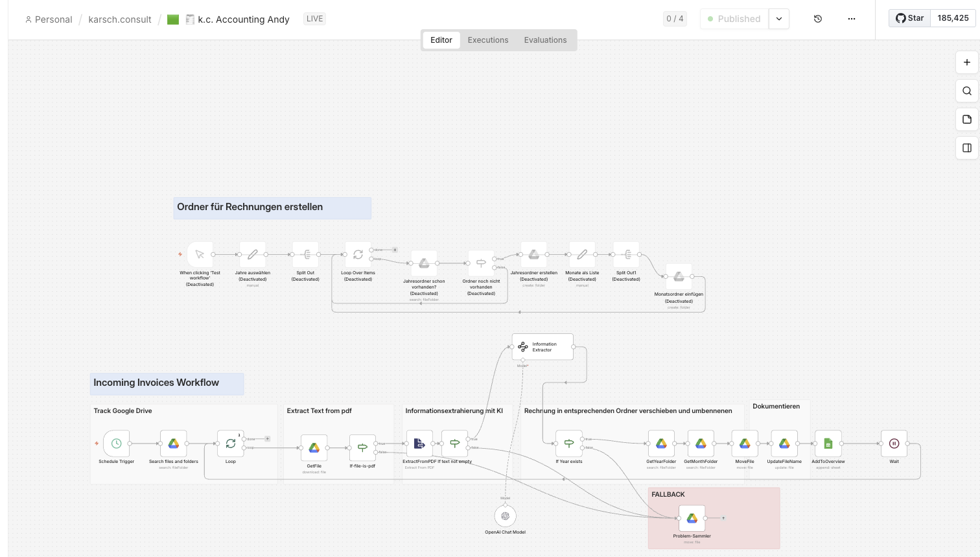Add a node with plus button
This screenshot has width=980, height=557.
[966, 62]
